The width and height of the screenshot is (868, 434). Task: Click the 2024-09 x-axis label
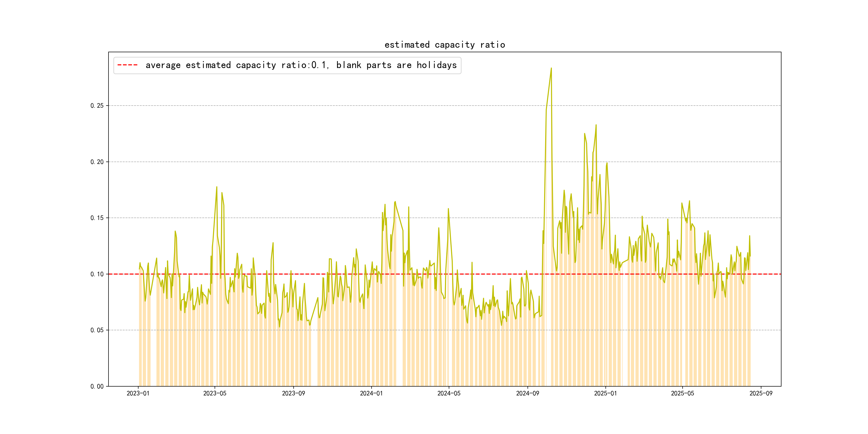click(x=527, y=393)
